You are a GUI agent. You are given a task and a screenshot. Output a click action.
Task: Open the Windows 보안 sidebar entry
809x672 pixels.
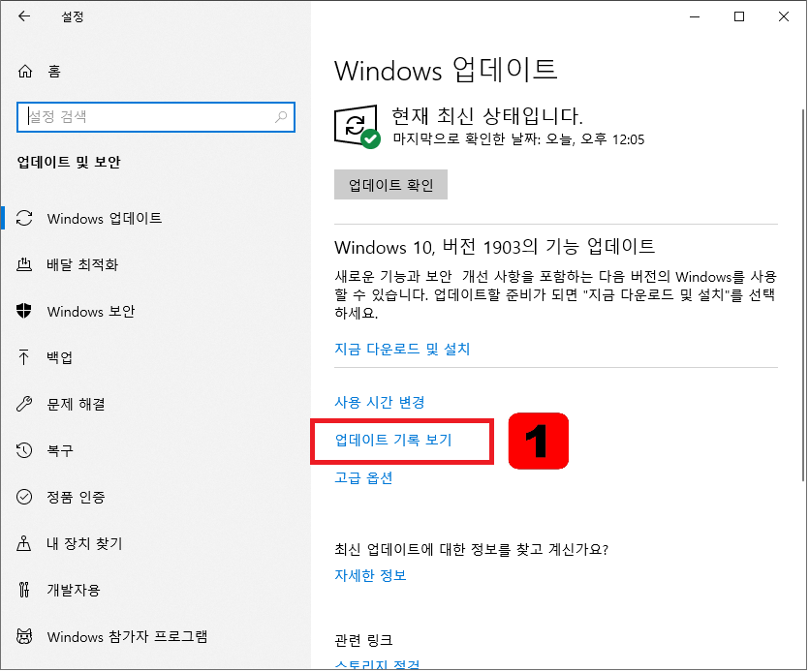pos(155,311)
